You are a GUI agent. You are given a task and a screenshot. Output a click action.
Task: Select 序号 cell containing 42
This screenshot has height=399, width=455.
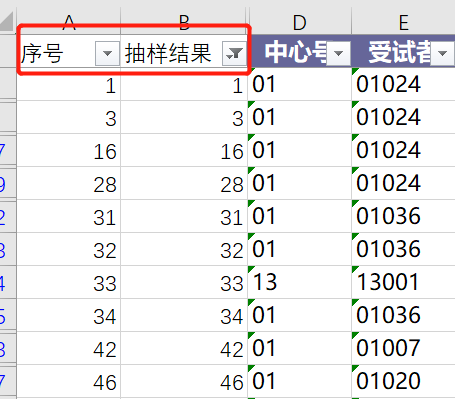point(69,348)
